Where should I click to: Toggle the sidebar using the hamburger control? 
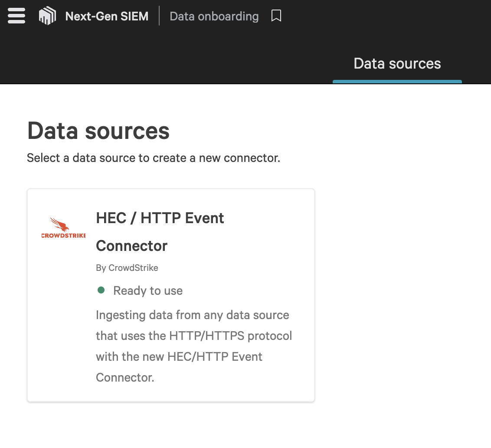pos(16,16)
